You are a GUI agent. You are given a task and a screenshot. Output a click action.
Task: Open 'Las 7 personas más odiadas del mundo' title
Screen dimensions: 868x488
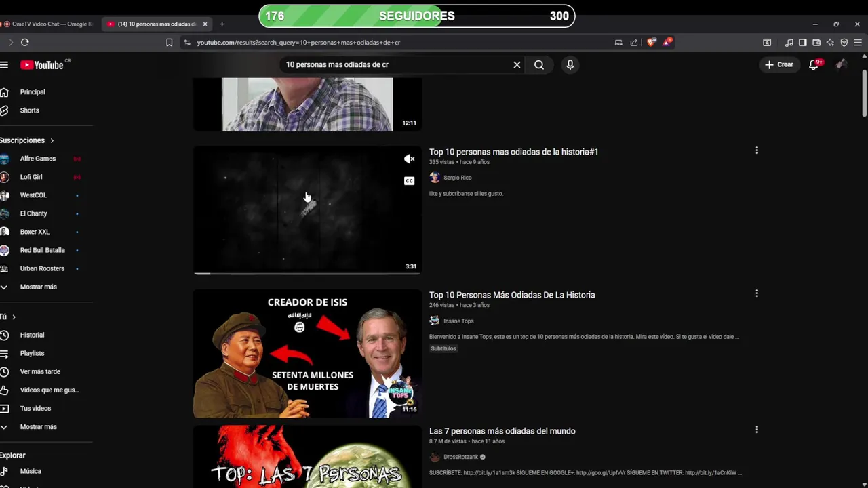[x=502, y=431]
